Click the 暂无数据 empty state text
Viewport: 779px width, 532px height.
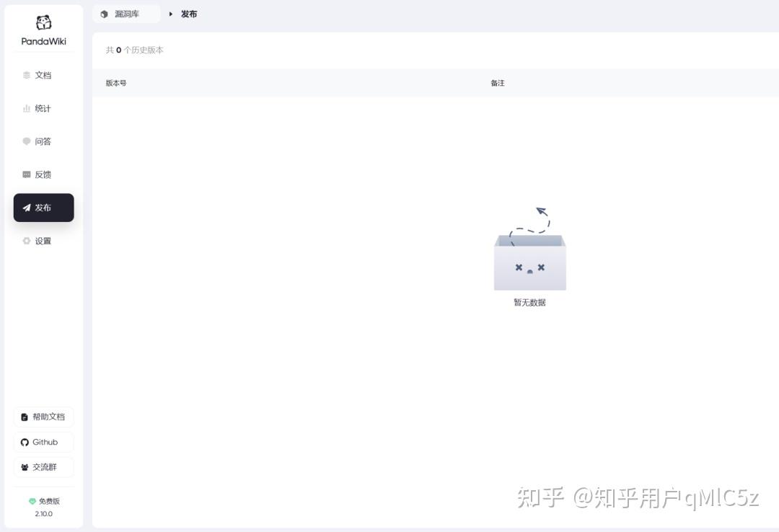530,303
